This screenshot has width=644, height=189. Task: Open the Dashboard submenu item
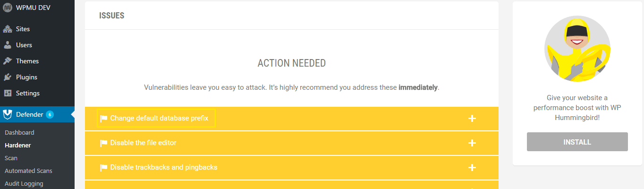pyautogui.click(x=19, y=133)
